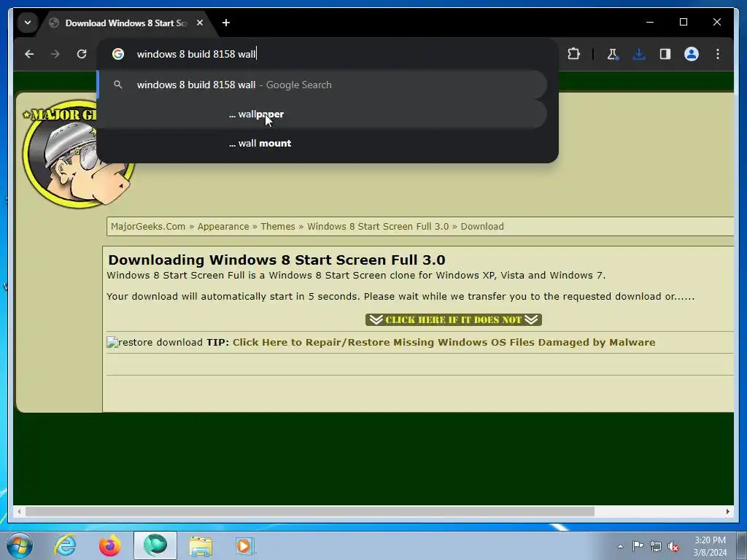Viewport: 747px width, 560px height.
Task: Click the 'Downloading Windows 8 Start Screen Full 3.0' heading
Action: (x=276, y=260)
